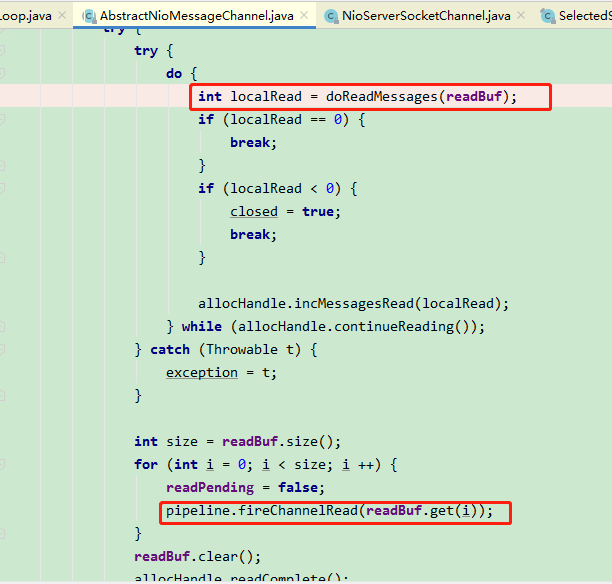Image resolution: width=612 pixels, height=584 pixels.
Task: Click 'false' in 'readPending = false;'
Action: click(298, 488)
